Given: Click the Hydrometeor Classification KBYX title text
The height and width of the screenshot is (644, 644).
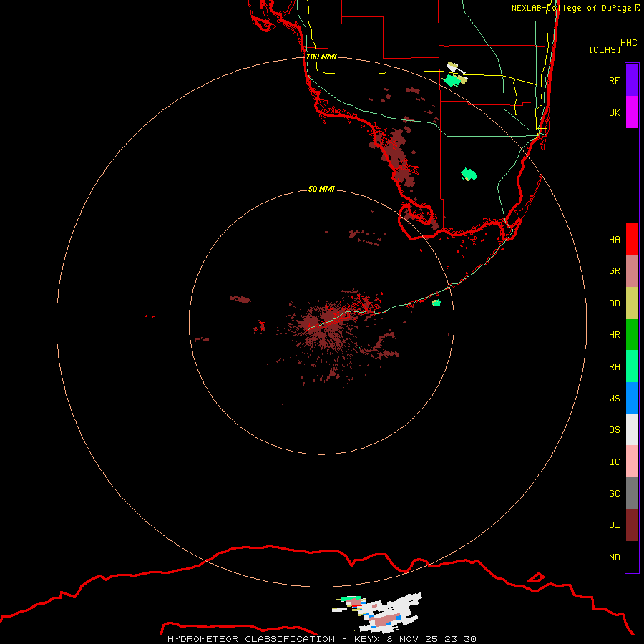Looking at the screenshot, I should 274,639.
